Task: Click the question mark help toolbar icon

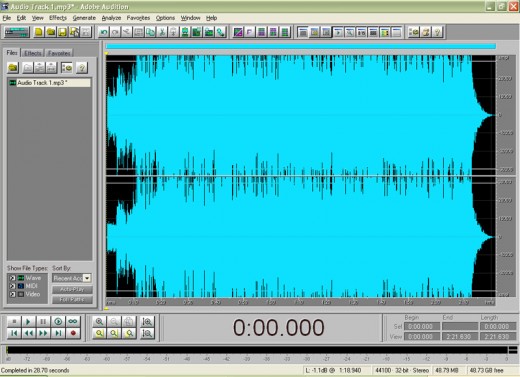Action: point(437,32)
